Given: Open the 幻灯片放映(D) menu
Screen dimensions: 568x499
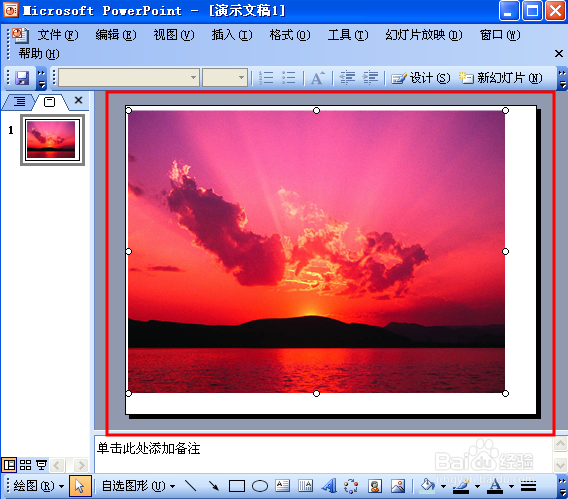Looking at the screenshot, I should point(424,35).
